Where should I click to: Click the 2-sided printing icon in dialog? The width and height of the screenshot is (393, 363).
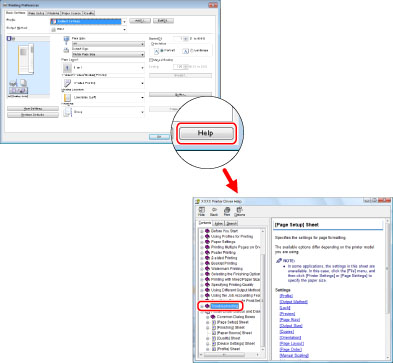[x=67, y=83]
